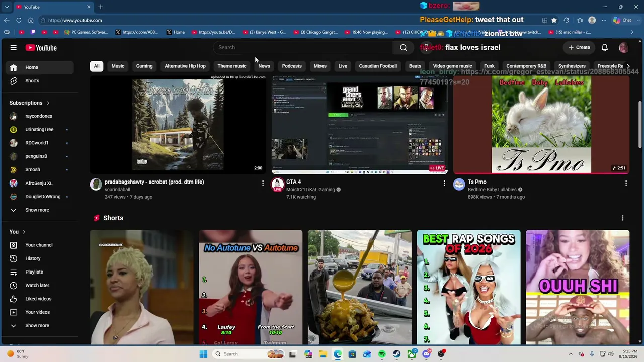Open Spotify from the taskbar

[382, 354]
